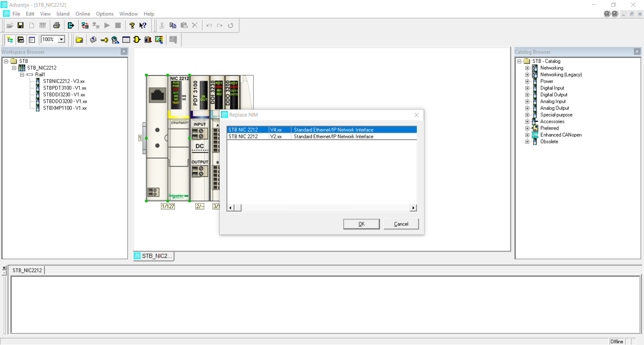644x345 pixels.
Task: Select STB NIC 2212 V2.xx row
Action: click(322, 137)
